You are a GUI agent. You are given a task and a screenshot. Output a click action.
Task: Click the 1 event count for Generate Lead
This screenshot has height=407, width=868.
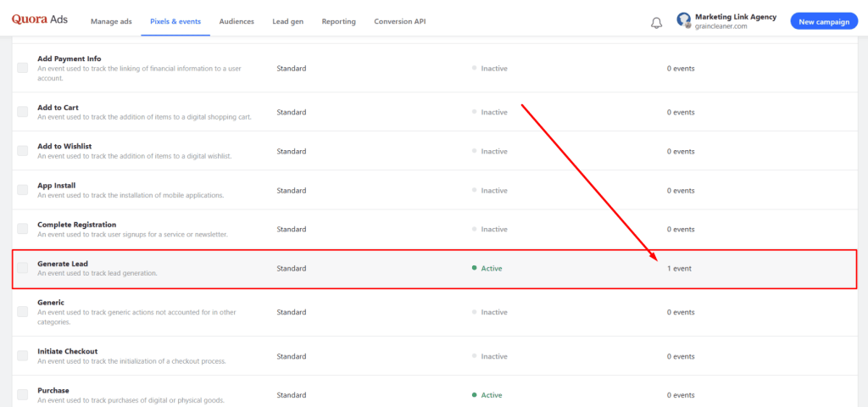679,269
